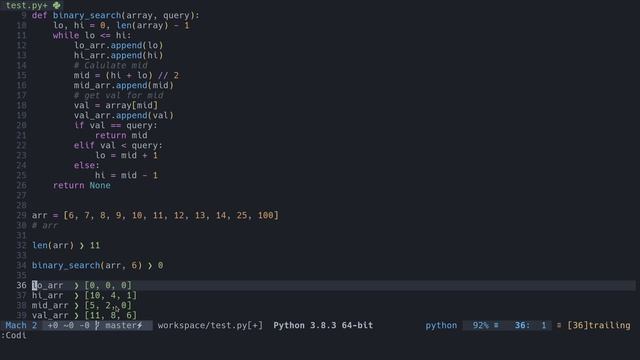The height and width of the screenshot is (360, 640).
Task: Click the 'else:' line
Action: 87,165
